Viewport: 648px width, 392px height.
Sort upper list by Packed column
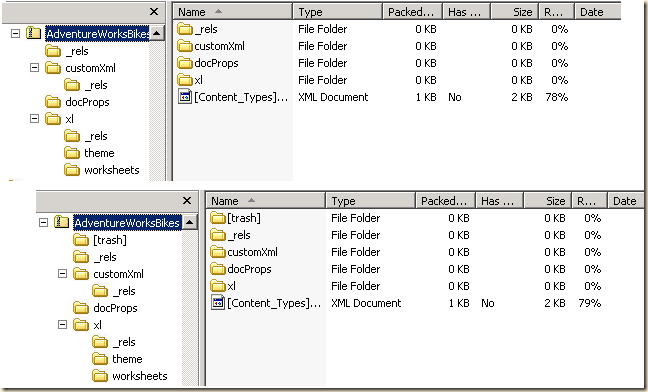point(412,12)
